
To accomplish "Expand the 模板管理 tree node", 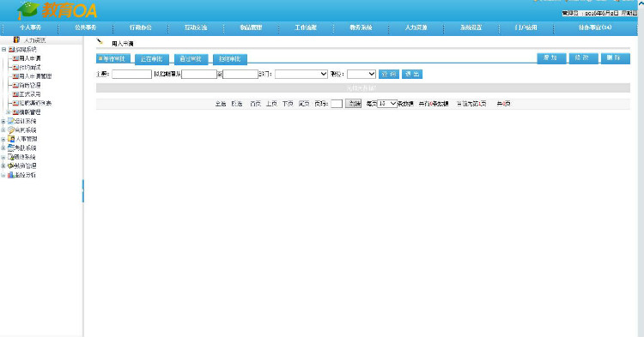I will [x=8, y=112].
